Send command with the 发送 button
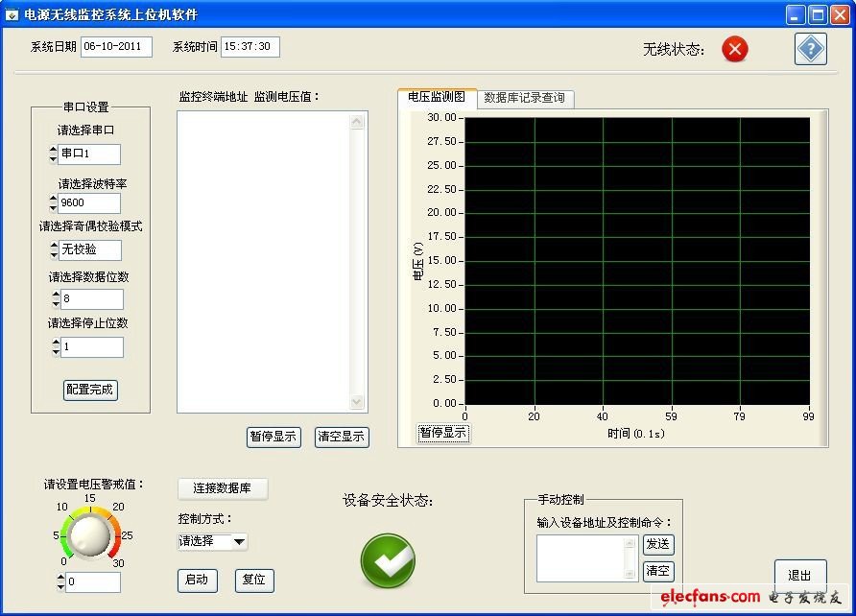The image size is (856, 616). pos(657,543)
